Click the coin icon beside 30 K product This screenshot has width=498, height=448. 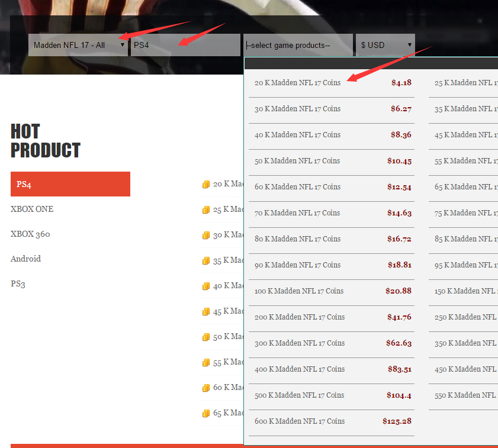point(206,236)
